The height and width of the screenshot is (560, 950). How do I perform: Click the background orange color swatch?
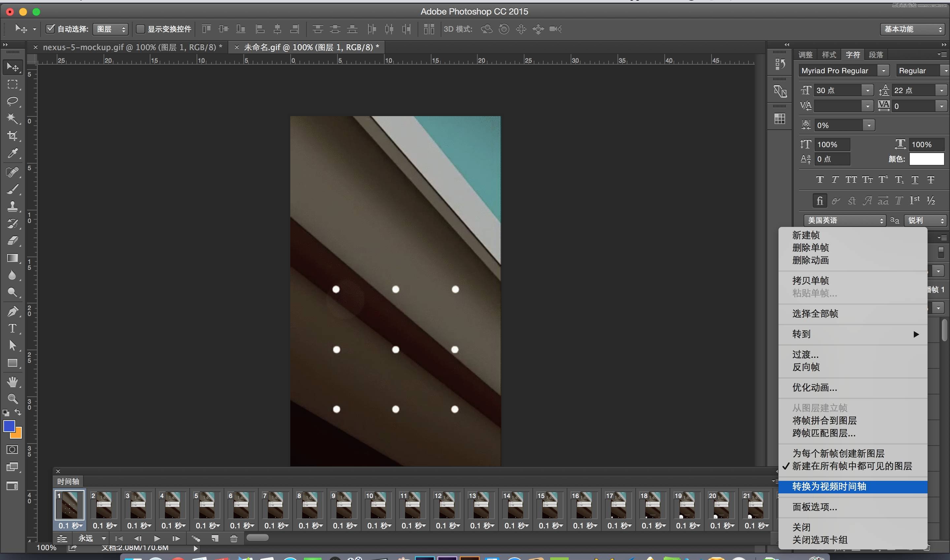[18, 434]
